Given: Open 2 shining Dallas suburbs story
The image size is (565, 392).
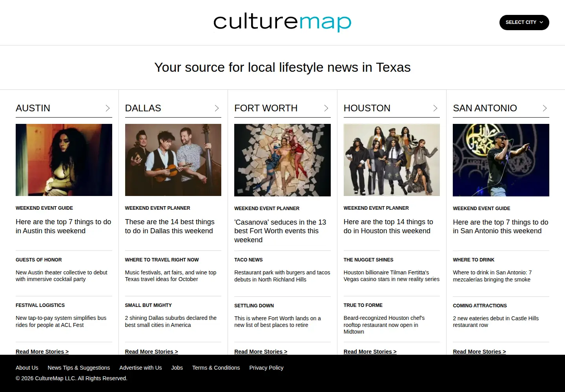Looking at the screenshot, I should tap(171, 321).
